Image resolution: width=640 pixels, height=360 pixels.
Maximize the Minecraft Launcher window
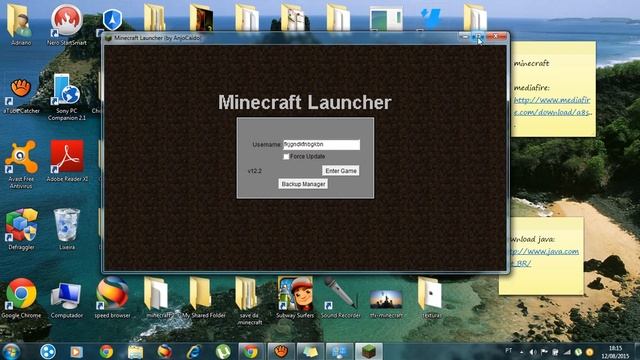coord(478,37)
